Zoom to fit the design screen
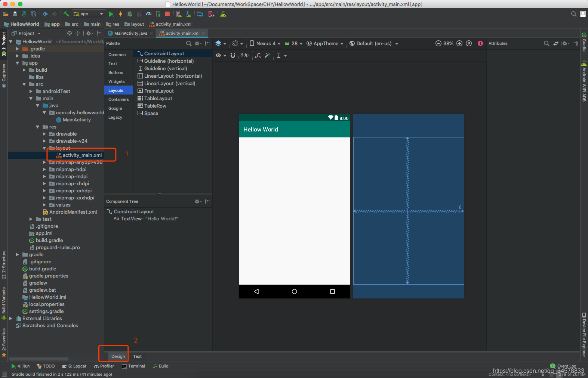 point(469,43)
